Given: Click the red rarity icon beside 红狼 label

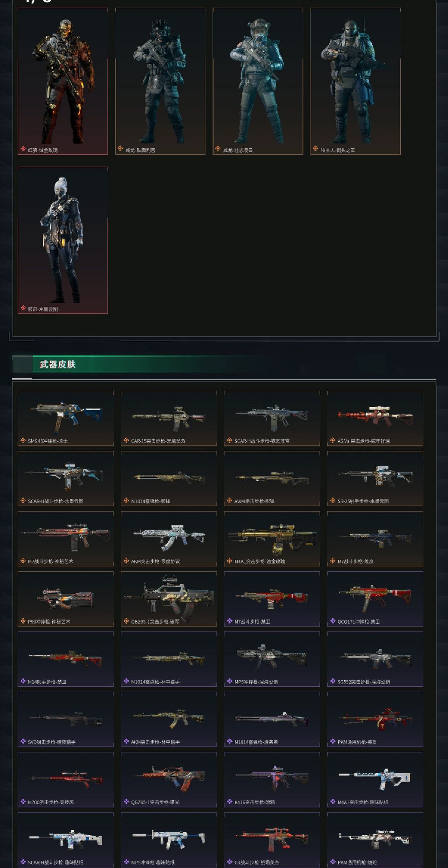Looking at the screenshot, I should click(23, 149).
